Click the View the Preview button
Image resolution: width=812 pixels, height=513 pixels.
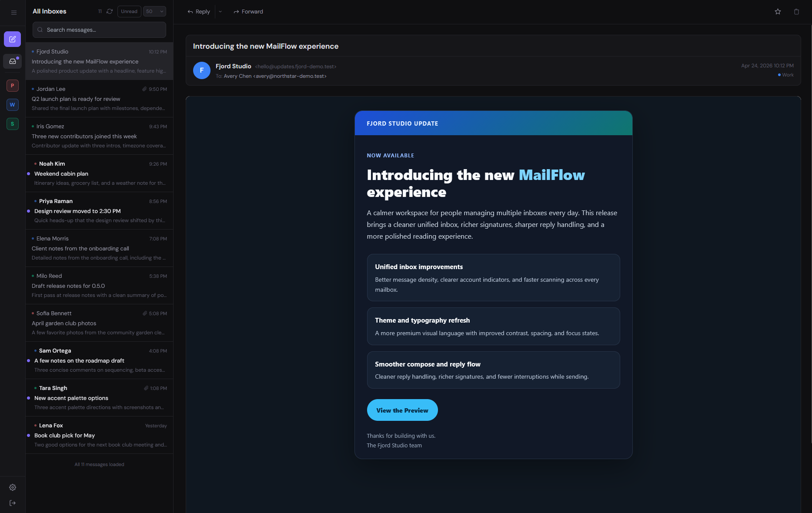click(402, 410)
